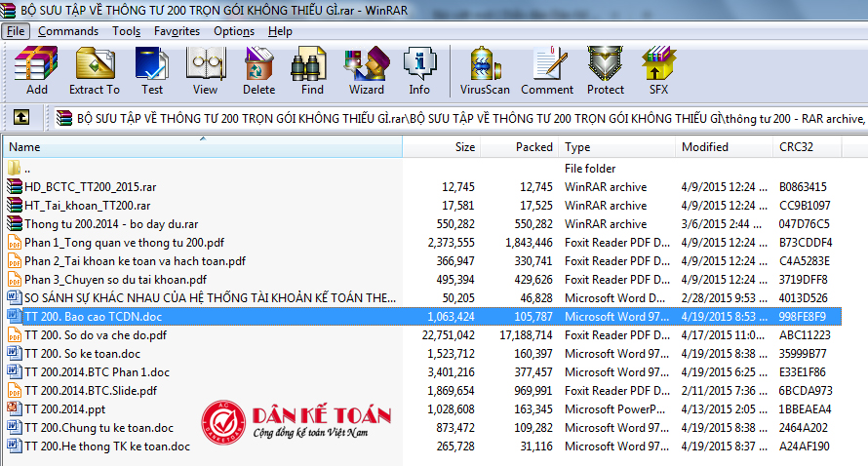Add archive Comment via toolbar
The image size is (868, 466).
coord(547,71)
